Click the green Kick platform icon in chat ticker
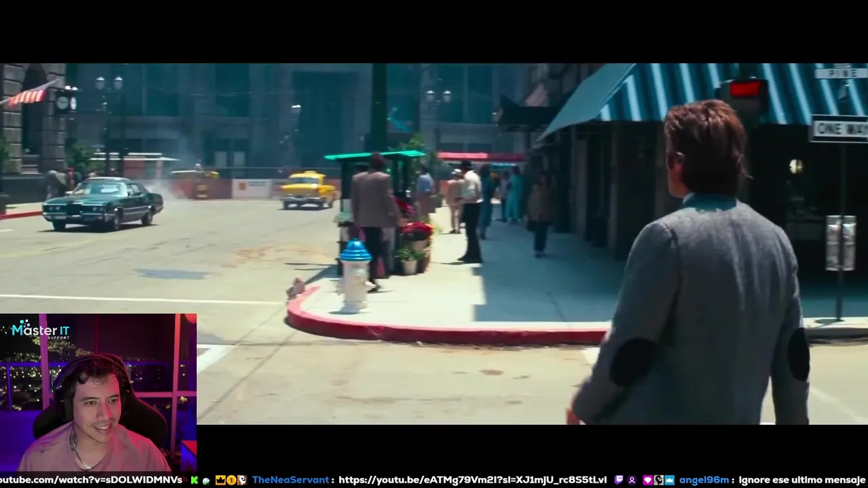 point(195,480)
